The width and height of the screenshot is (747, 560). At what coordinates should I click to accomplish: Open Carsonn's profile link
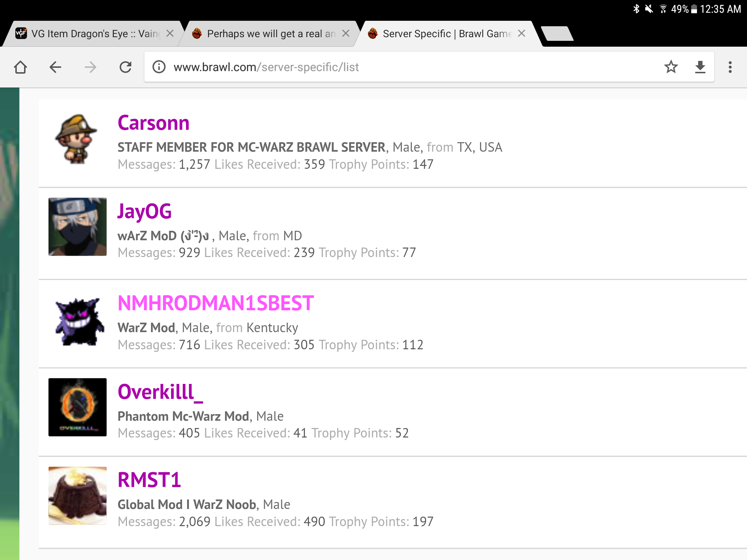point(154,123)
